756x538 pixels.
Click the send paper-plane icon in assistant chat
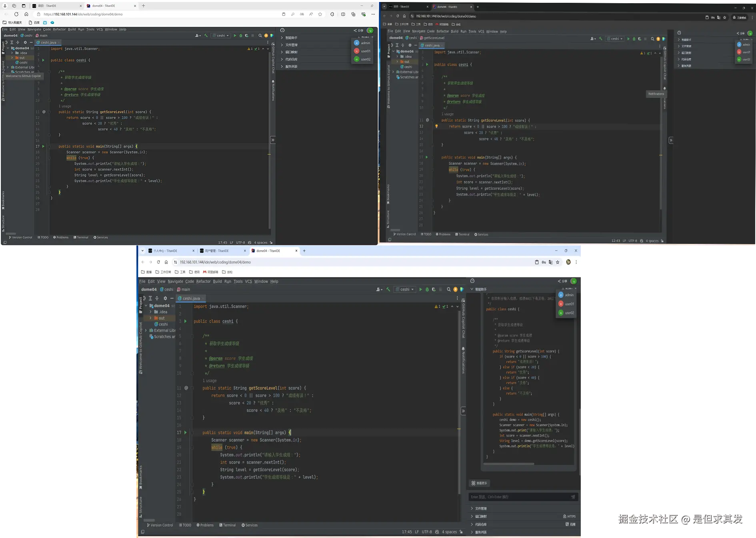[573, 497]
